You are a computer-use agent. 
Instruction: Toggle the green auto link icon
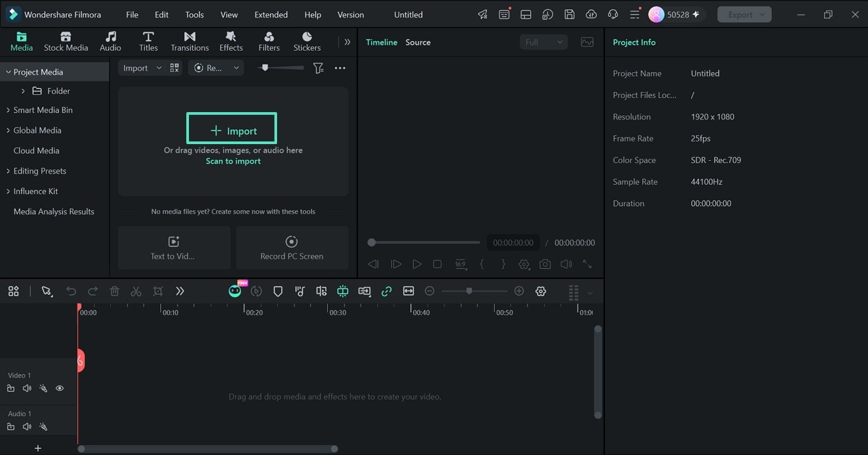pos(387,291)
